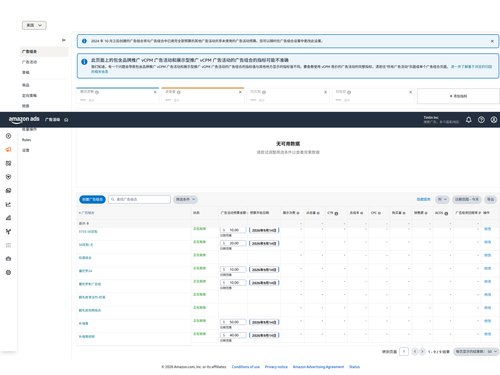Image resolution: width=500 pixels, height=375 pixels.
Task: Open the date field in the 40.00 budget row
Action: tap(264, 335)
